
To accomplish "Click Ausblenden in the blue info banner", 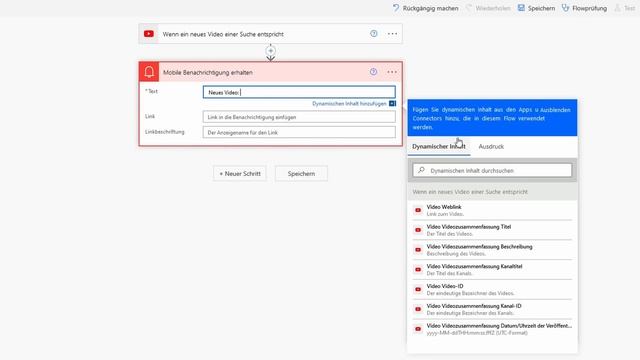I will pos(555,110).
